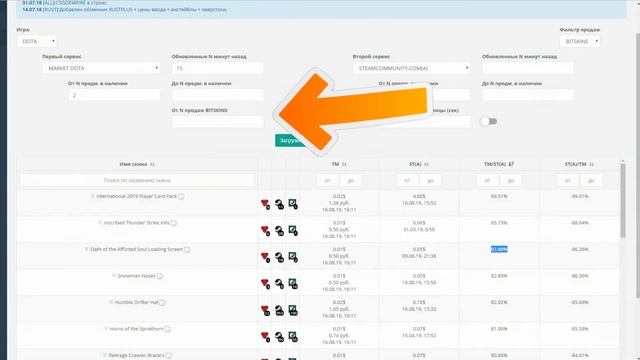Copy name of International 2019 Player Card Pack

pos(181,196)
